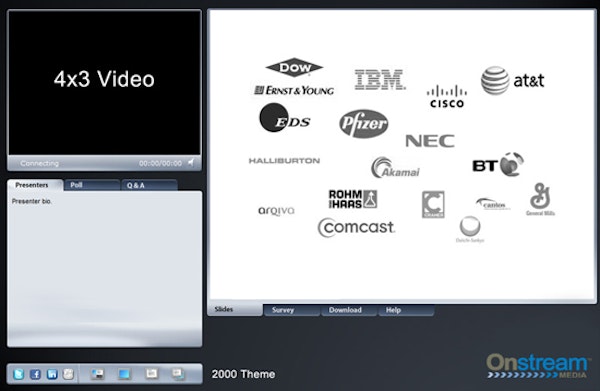Click the Ernst & Young logo
Viewport: 600px width, 391px height.
[x=294, y=90]
